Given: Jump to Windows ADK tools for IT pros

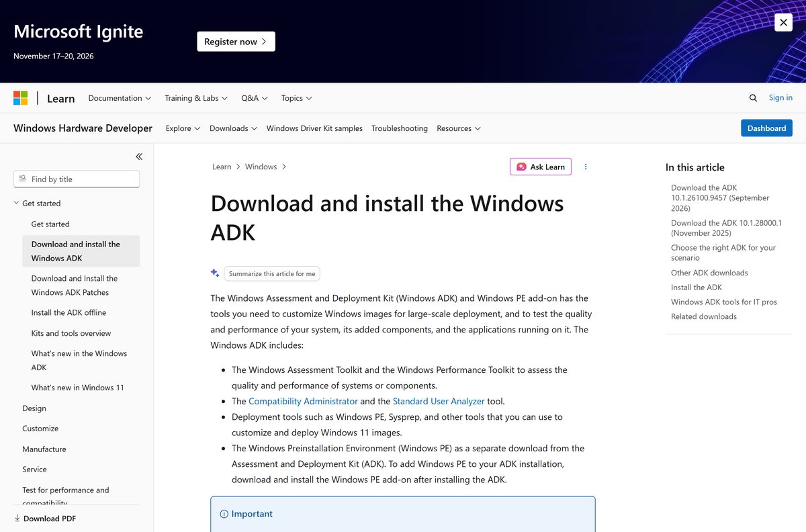Looking at the screenshot, I should click(x=724, y=302).
